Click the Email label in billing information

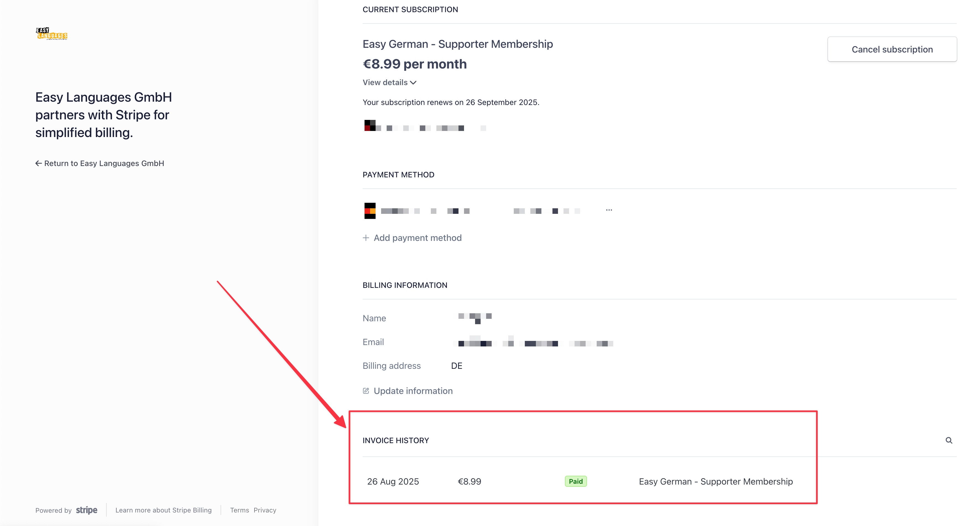coord(373,342)
